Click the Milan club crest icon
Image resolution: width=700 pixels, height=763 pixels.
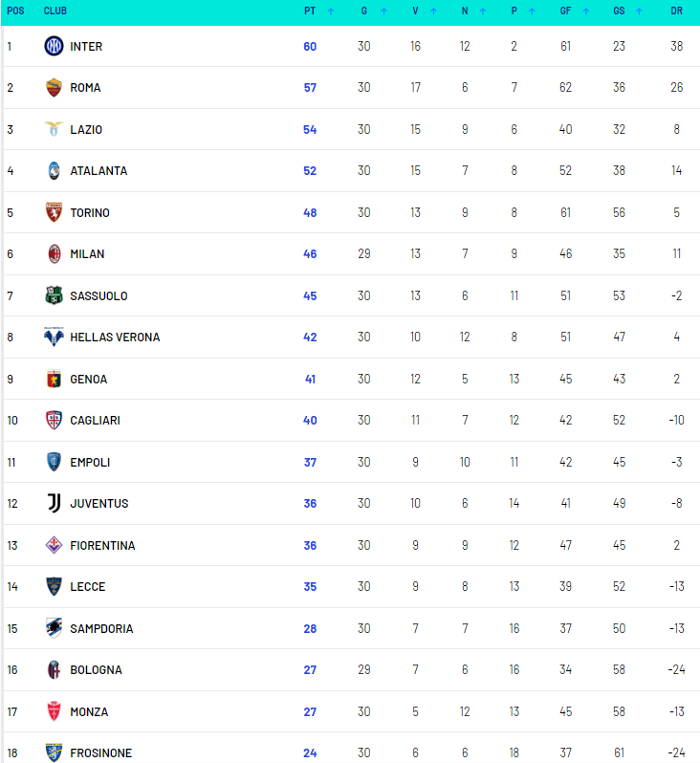tap(54, 254)
